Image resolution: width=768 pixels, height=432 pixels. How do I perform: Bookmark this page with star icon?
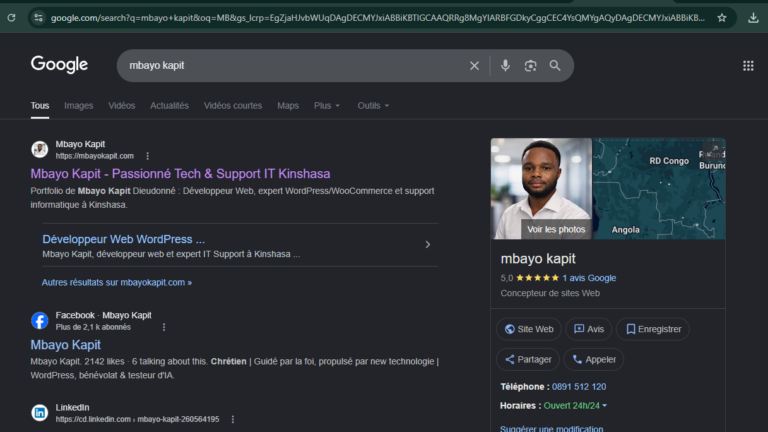[721, 18]
